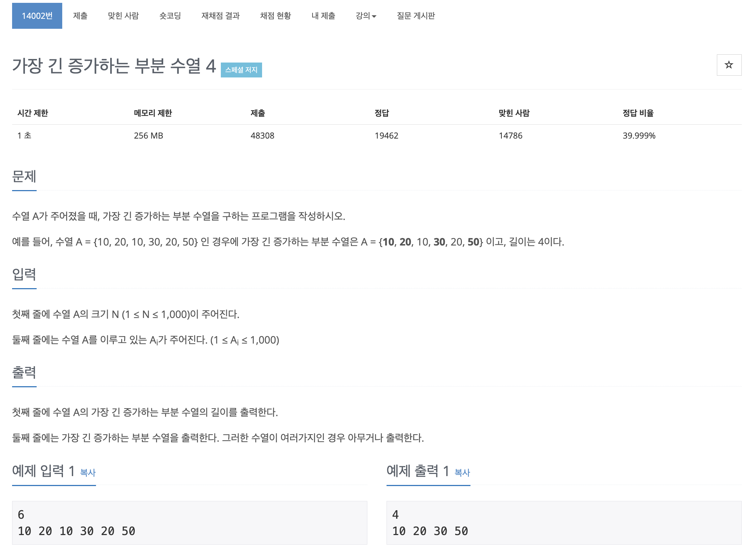The height and width of the screenshot is (550, 756).
Task: Click the 출력 section heading
Action: [x=24, y=373]
